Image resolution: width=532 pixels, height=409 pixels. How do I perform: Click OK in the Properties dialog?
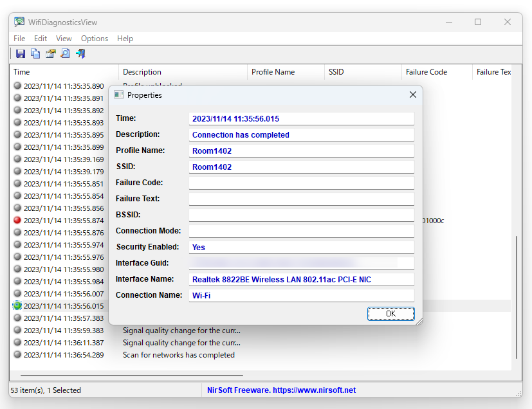391,314
